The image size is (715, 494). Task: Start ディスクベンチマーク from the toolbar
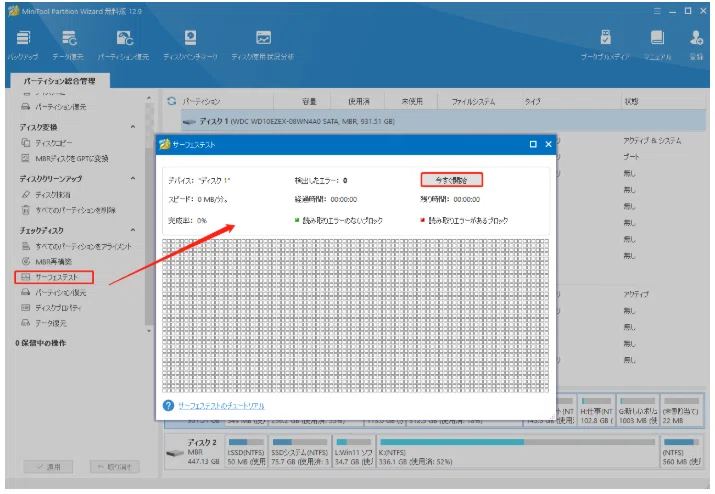[190, 45]
